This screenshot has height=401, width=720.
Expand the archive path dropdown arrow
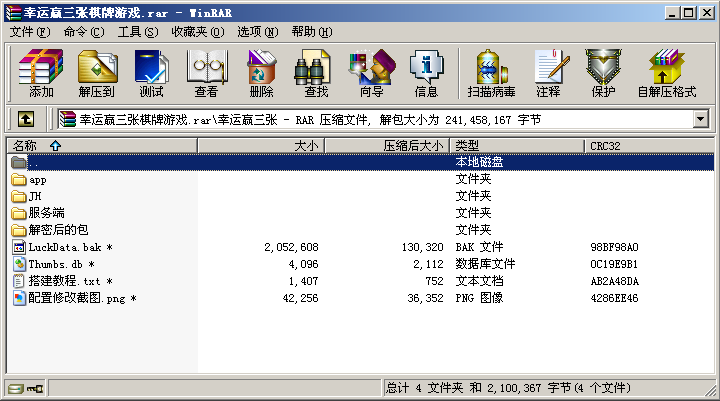tap(700, 120)
